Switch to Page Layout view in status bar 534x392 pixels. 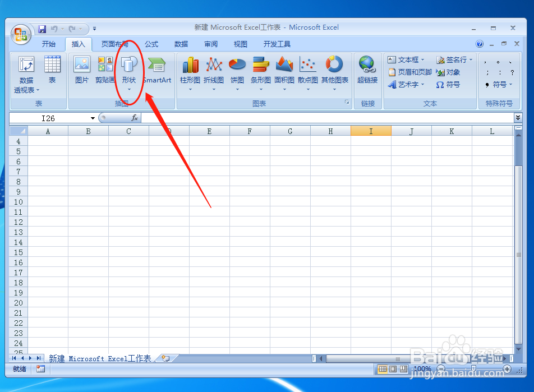[x=393, y=369]
